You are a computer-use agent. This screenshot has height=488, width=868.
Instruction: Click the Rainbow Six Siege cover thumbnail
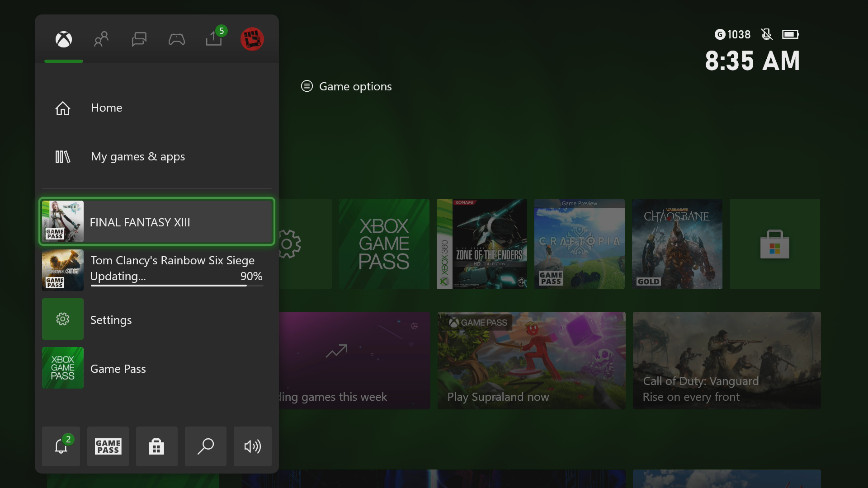click(63, 270)
